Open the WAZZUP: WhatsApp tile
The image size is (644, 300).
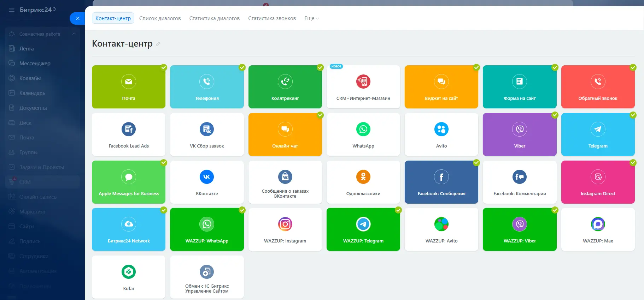point(207,229)
